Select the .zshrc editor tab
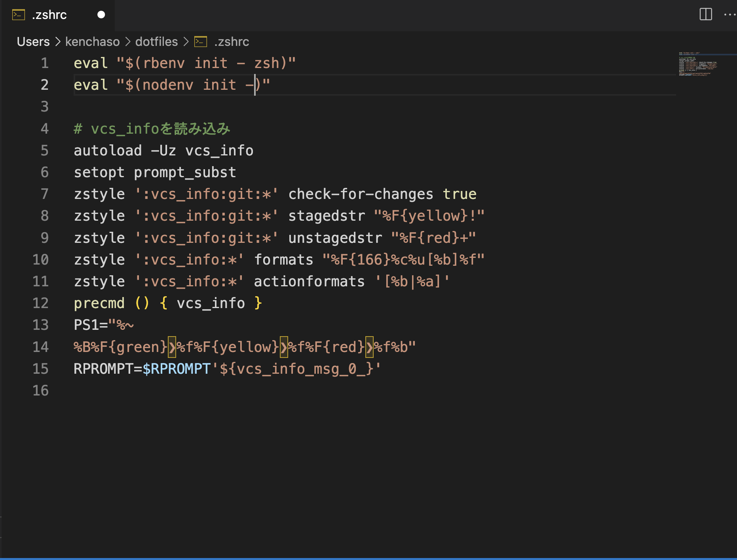Screen dimensions: 737x560 point(49,15)
